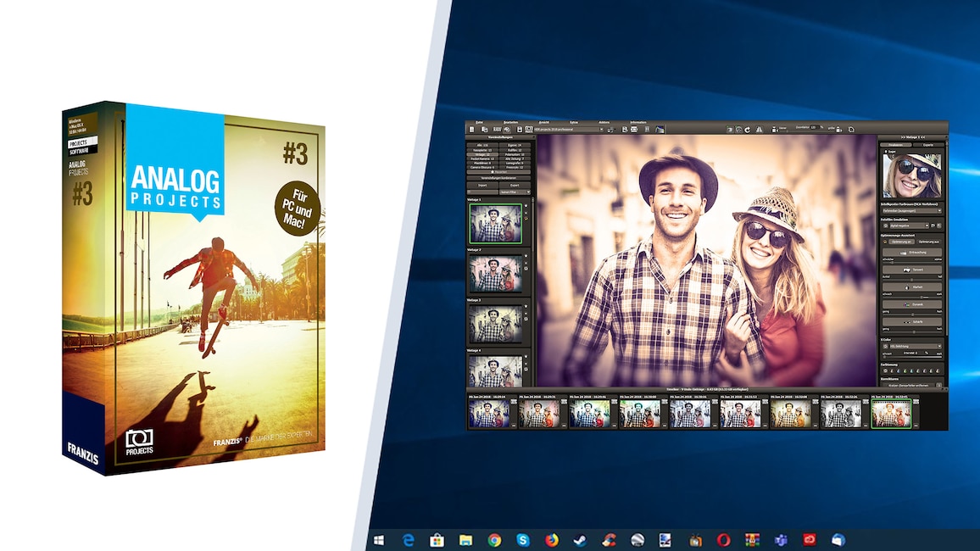Viewport: 980px width, 551px height.
Task: Select the last green-outlined timeline thumbnail
Action: coord(891,413)
